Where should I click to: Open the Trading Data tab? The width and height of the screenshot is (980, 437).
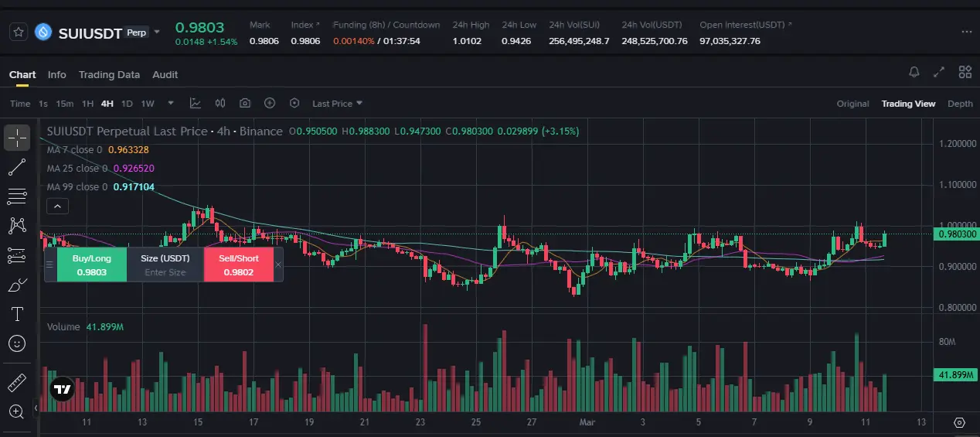tap(109, 75)
